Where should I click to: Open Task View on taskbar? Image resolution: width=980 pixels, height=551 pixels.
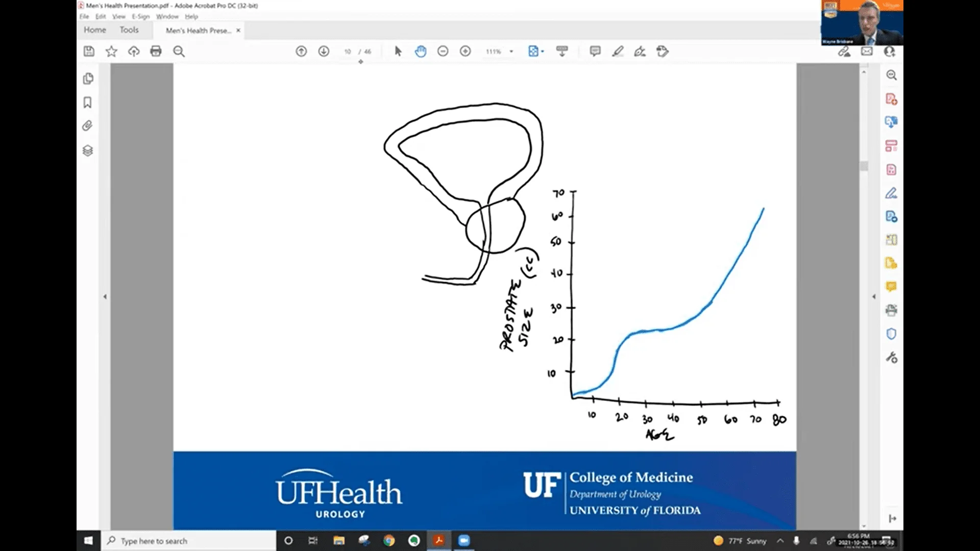[x=313, y=540]
